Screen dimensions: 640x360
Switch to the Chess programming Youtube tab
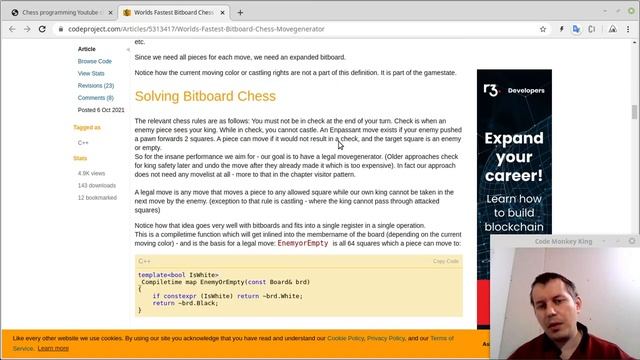(60, 13)
